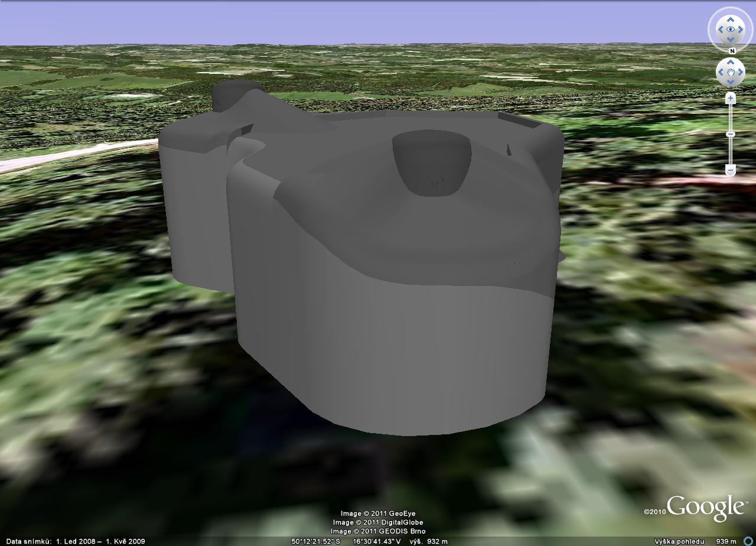
Task: Rotate view left with the look joystick arrow
Action: pos(721,29)
